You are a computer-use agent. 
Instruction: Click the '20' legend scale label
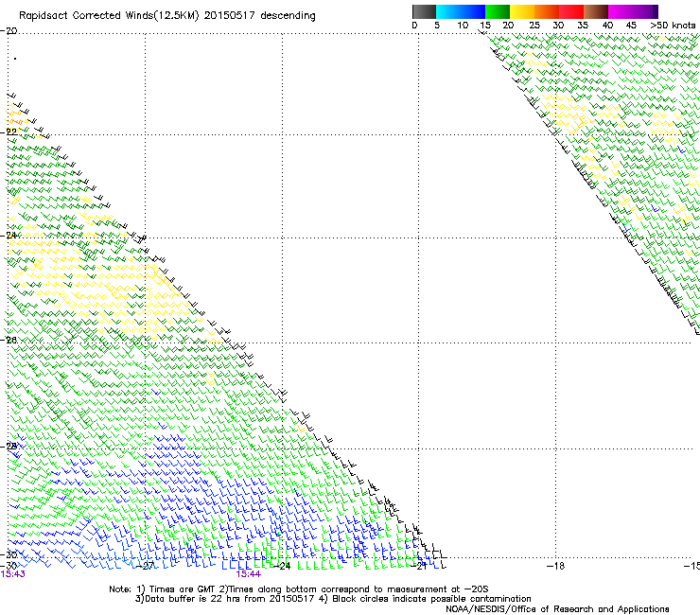[509, 26]
